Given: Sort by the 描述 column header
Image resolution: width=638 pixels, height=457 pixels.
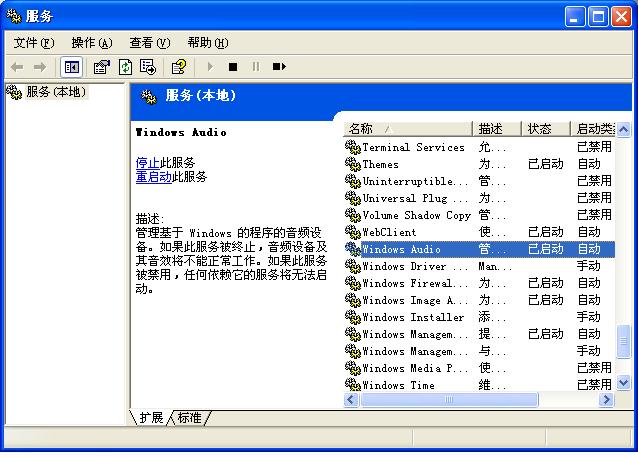Looking at the screenshot, I should point(496,129).
